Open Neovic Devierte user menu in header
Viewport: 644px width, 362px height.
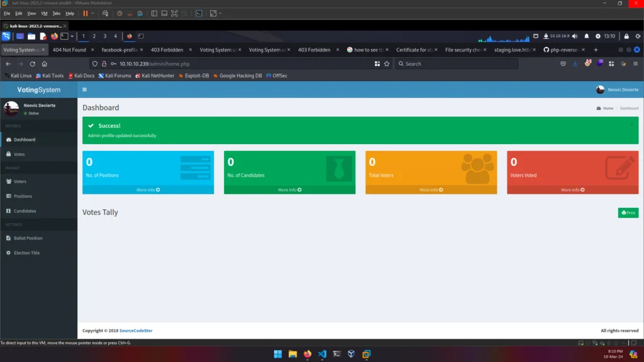click(618, 89)
